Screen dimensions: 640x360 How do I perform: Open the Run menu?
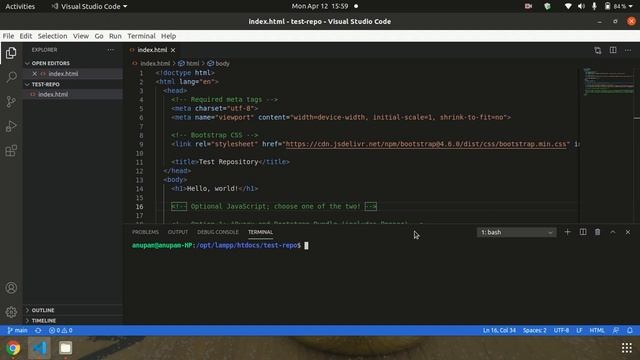click(x=115, y=36)
